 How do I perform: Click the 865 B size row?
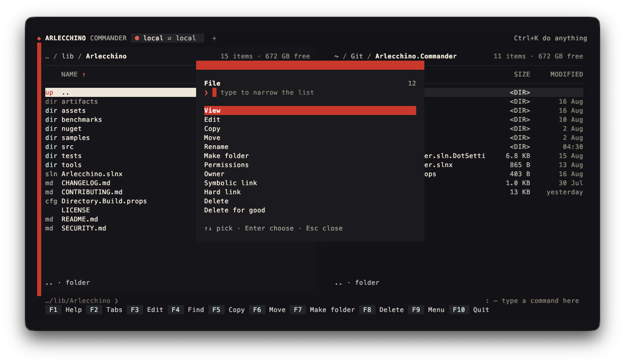[504, 165]
